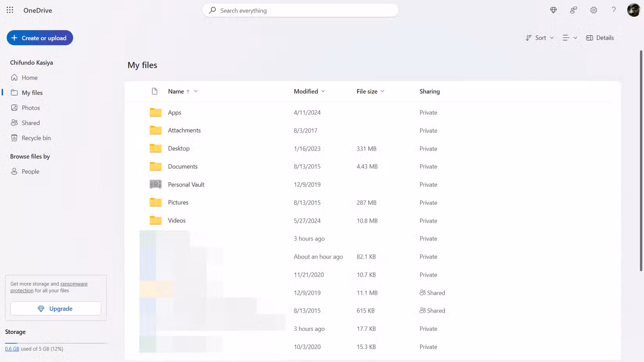
Task: Open the Apps folder name
Action: click(174, 112)
